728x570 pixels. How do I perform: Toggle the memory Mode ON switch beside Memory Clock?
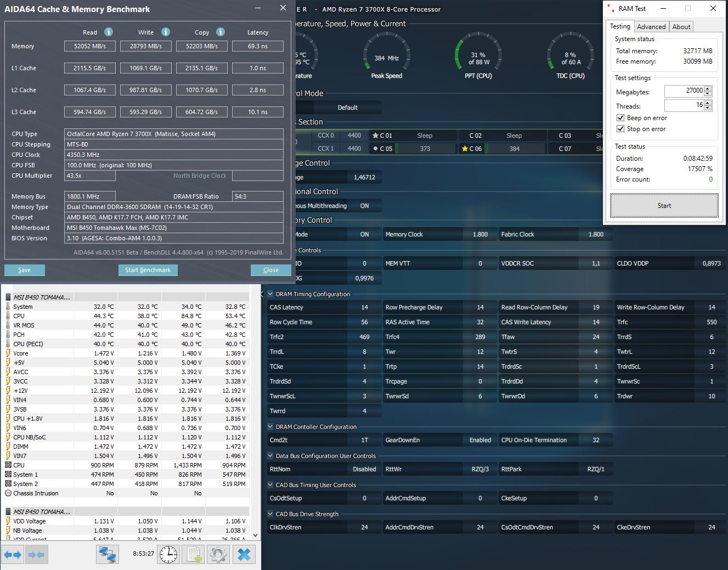pos(364,234)
